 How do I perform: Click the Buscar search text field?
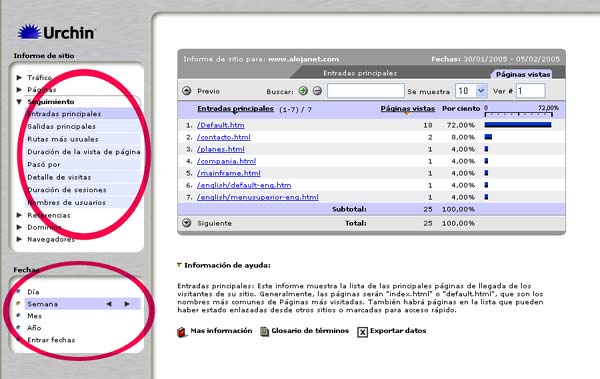point(365,91)
